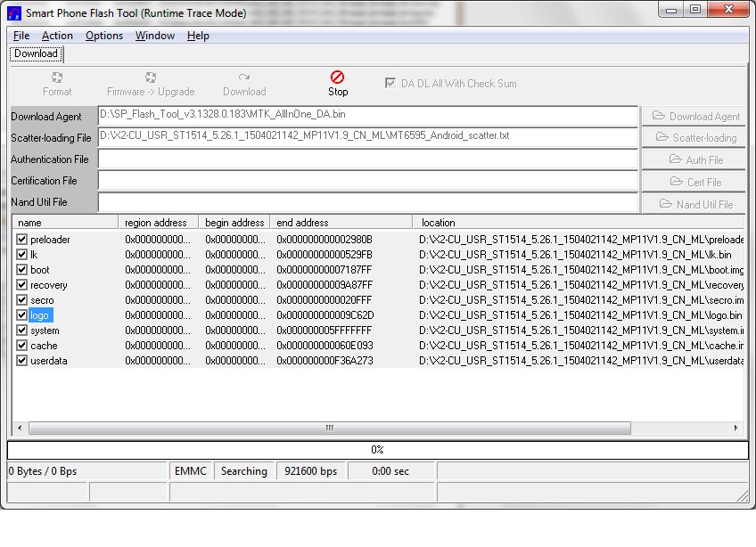Click the red Stop icon in toolbar
Image resolution: width=756 pixels, height=547 pixels.
pyautogui.click(x=337, y=78)
